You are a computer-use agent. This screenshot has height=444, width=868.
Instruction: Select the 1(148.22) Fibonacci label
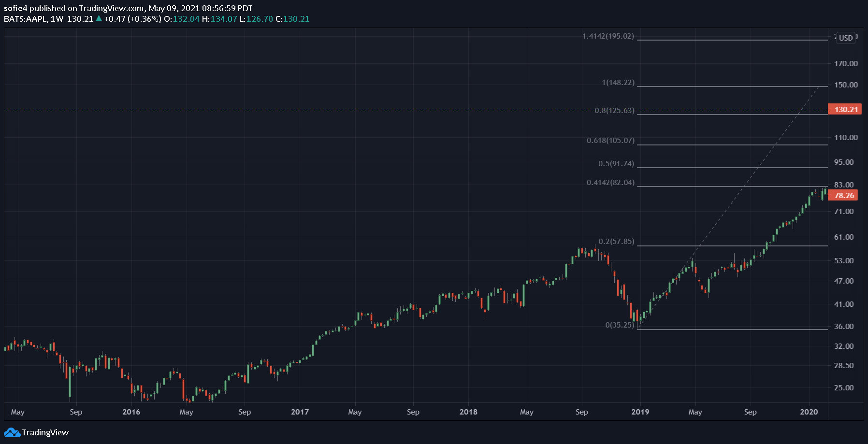click(x=618, y=83)
